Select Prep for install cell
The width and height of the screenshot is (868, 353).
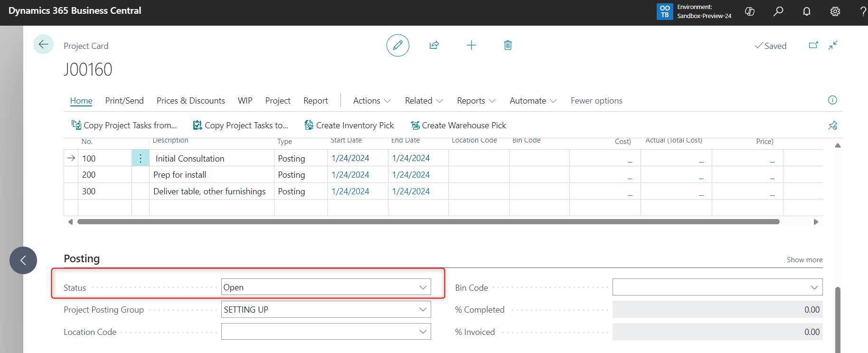pos(212,175)
